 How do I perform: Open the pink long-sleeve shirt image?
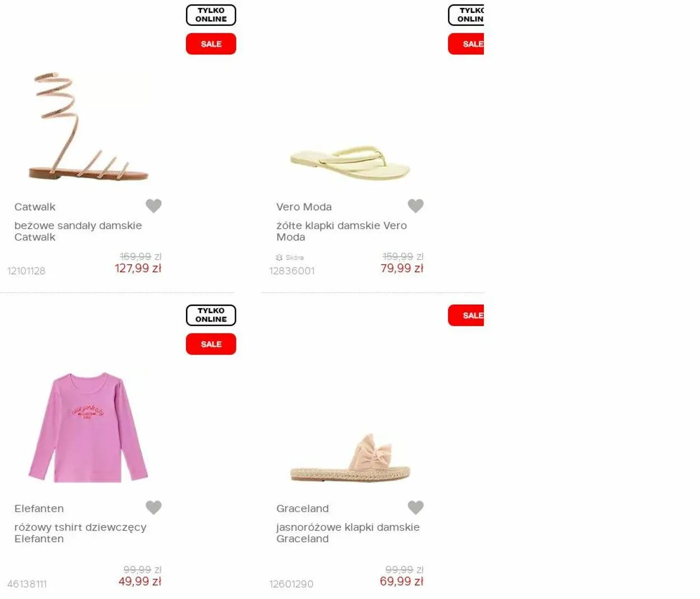[x=88, y=427]
